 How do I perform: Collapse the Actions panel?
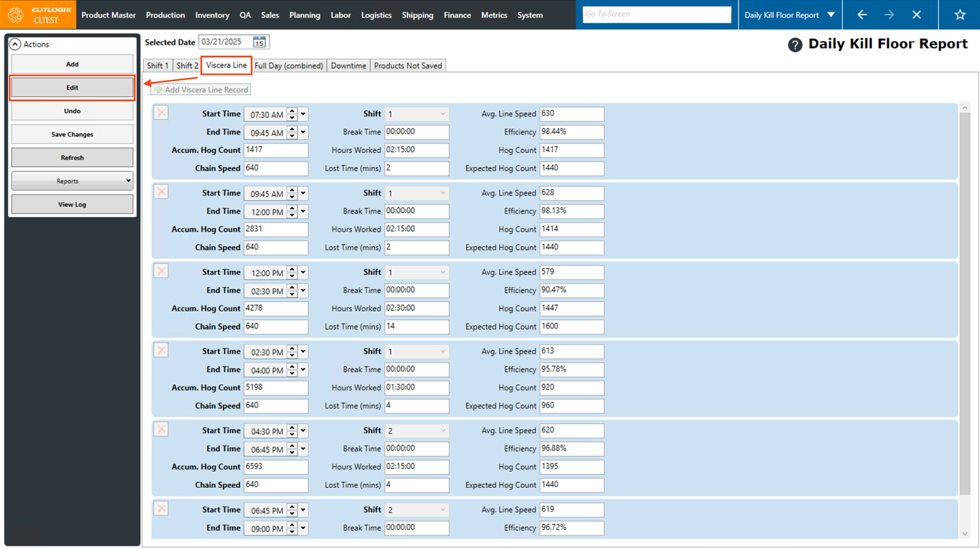15,44
